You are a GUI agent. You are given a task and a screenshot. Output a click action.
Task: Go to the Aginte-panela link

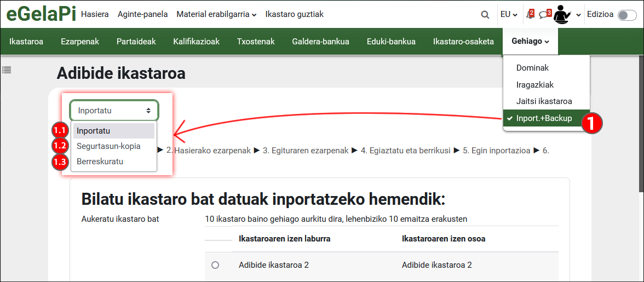click(142, 14)
